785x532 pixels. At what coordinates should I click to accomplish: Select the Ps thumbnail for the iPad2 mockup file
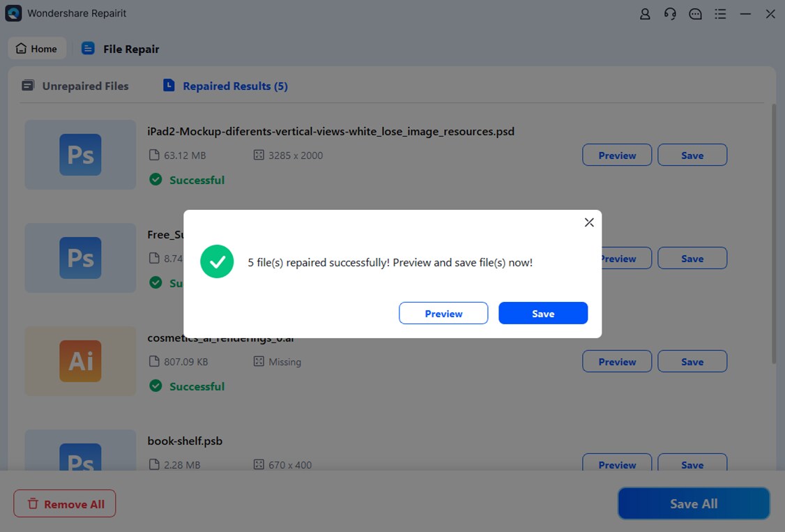tap(79, 154)
